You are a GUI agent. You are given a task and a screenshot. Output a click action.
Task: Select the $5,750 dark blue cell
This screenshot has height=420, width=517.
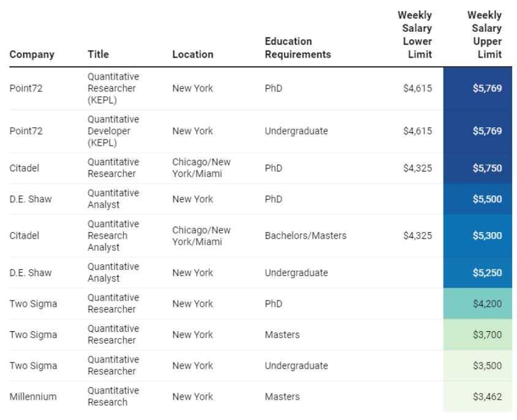[x=478, y=168]
